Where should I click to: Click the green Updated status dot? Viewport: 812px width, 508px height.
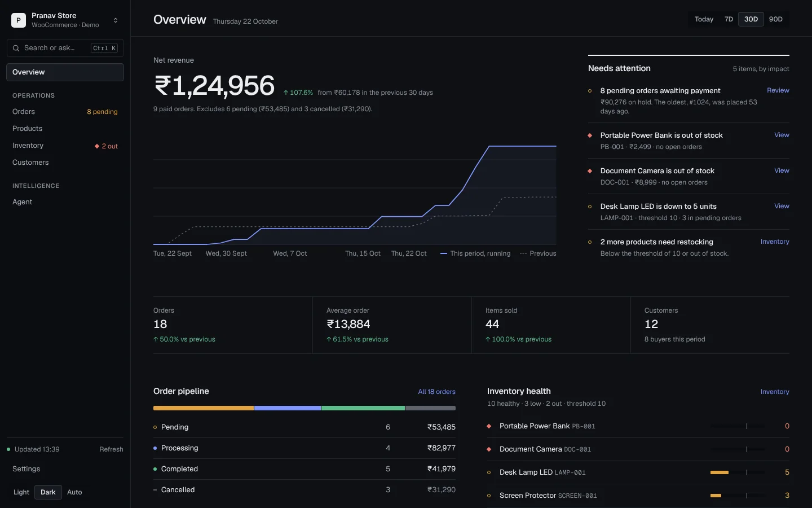coord(8,449)
